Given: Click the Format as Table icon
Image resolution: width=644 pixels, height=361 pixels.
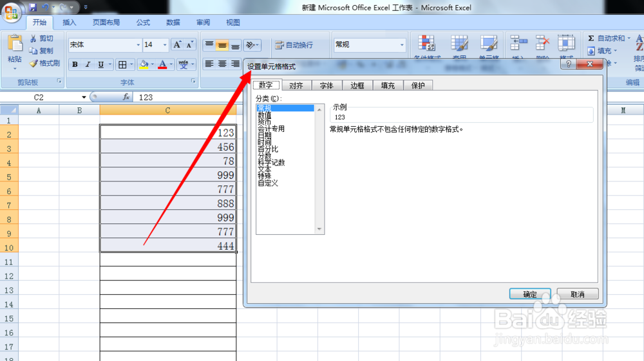Looking at the screenshot, I should click(x=459, y=42).
